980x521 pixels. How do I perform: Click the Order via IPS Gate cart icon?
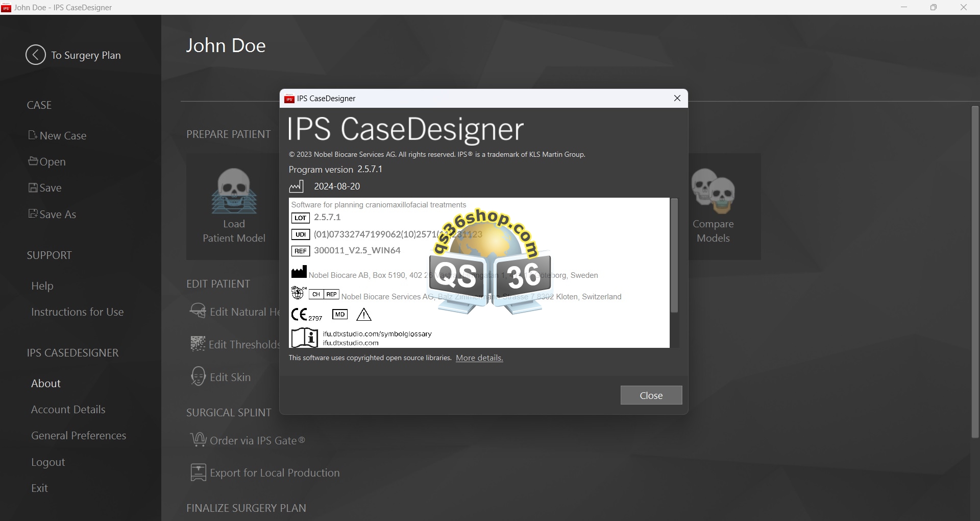198,440
